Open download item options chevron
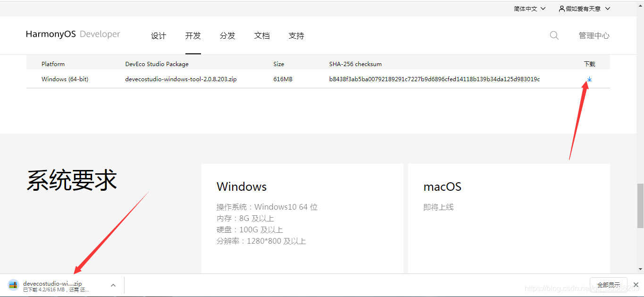 (113, 285)
